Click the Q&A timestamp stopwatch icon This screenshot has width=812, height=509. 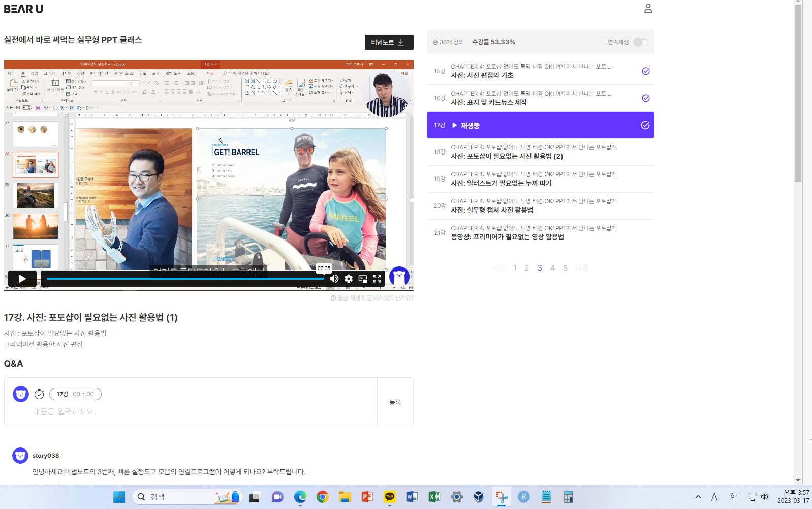(39, 394)
